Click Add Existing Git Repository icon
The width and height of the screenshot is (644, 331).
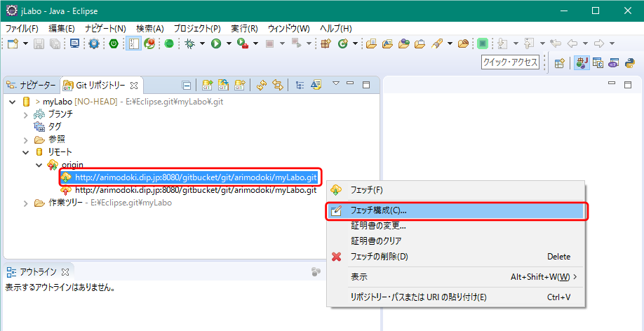coord(208,85)
